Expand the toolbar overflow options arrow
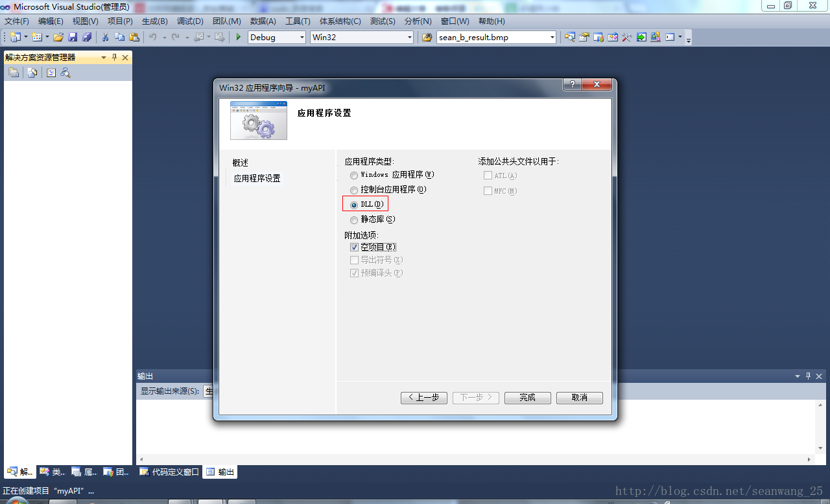830x504 pixels. [x=688, y=39]
